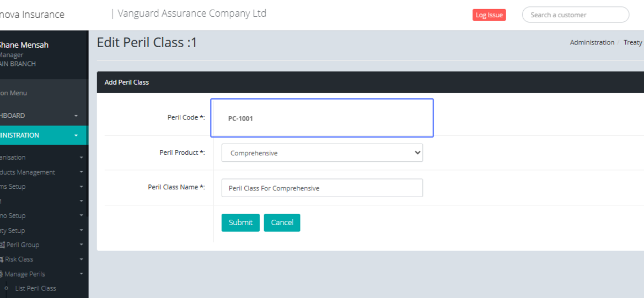Expand the Dashboard menu arrow
This screenshot has width=644, height=298.
coord(76,116)
